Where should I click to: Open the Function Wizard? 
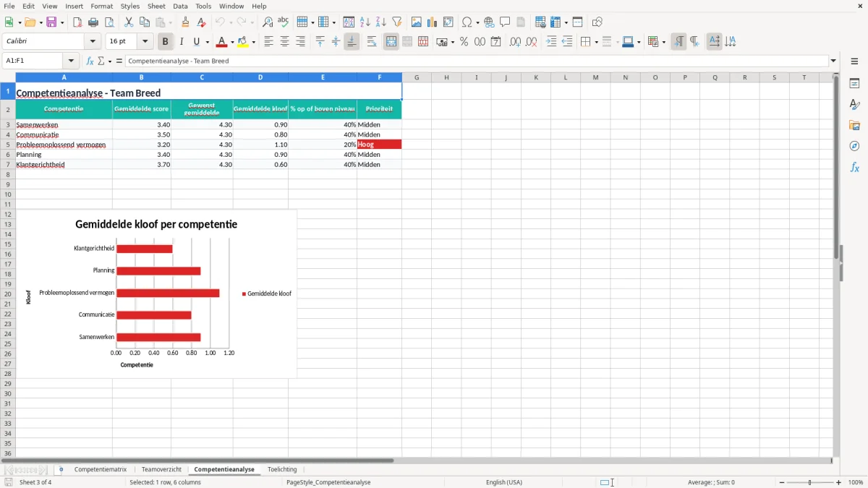click(x=90, y=61)
